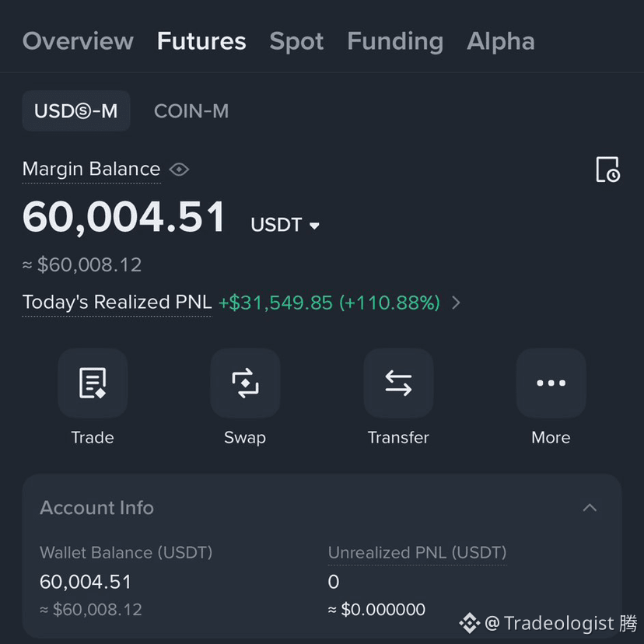Tap the Wallet Balance 60,004.51 value

[x=86, y=582]
